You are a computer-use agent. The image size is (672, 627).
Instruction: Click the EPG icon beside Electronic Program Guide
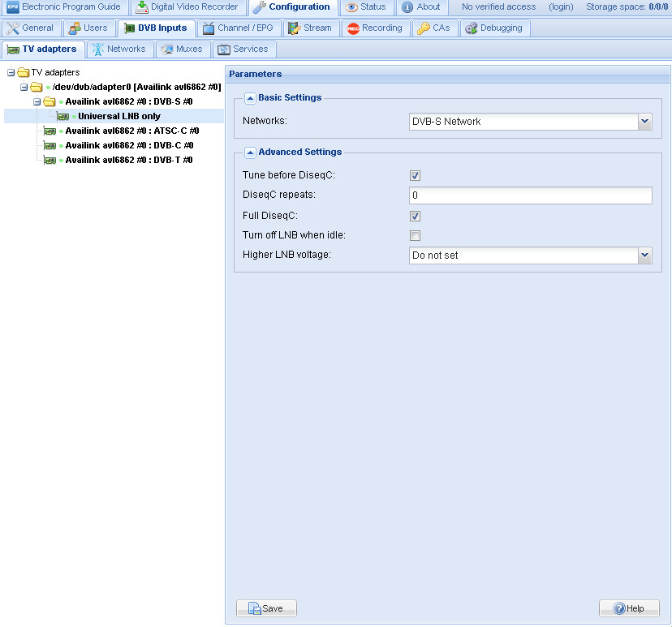(x=13, y=6)
